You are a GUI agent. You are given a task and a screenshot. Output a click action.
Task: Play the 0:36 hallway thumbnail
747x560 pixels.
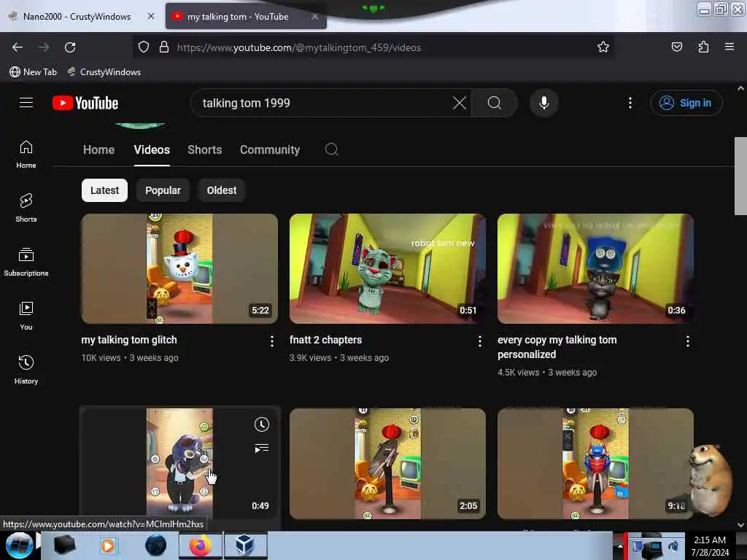[595, 268]
